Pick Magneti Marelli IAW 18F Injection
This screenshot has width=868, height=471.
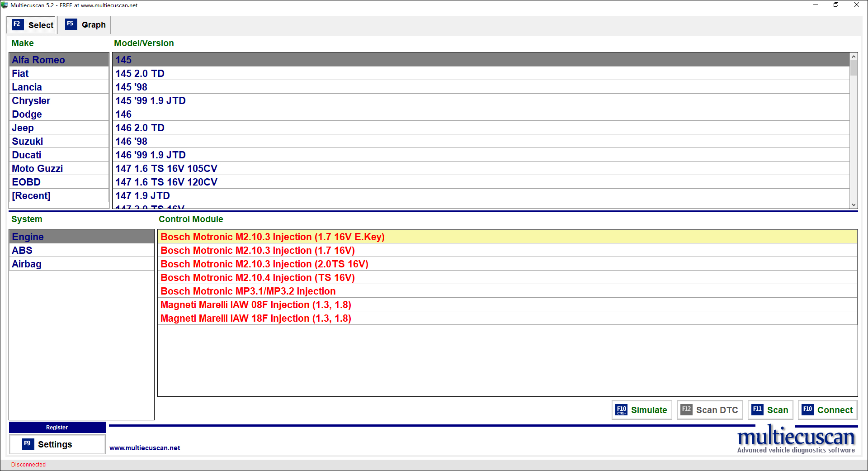(507, 318)
